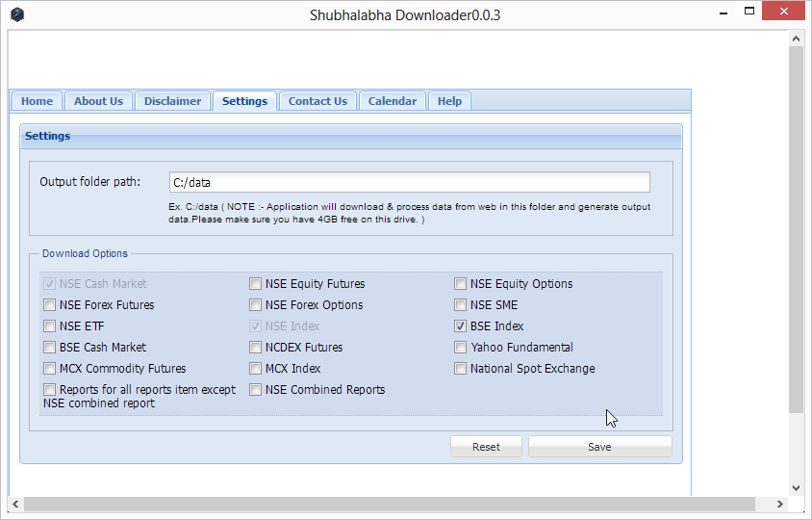Click the horizontal scrollbar thumb

coord(390,504)
